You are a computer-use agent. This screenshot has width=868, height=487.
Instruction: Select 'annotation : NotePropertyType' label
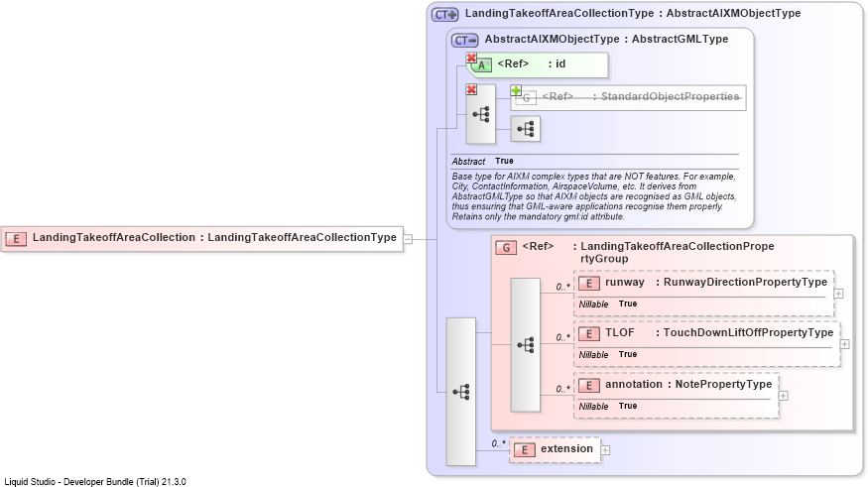(688, 385)
